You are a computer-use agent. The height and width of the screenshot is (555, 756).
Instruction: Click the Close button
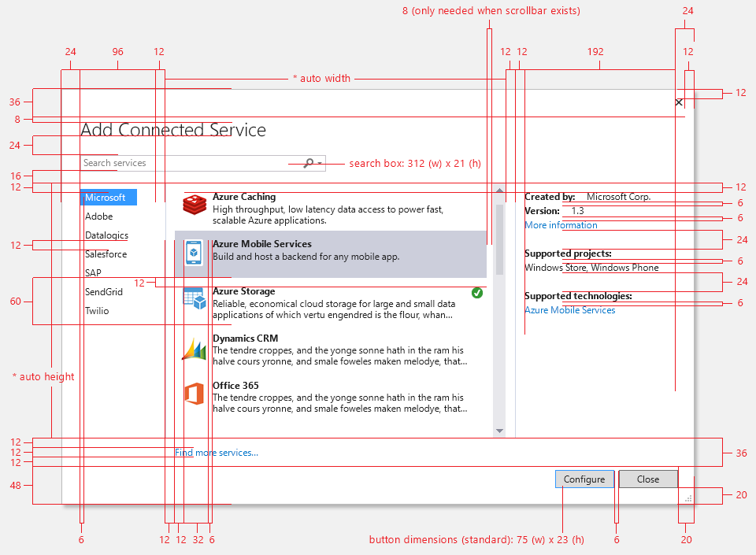click(x=648, y=479)
